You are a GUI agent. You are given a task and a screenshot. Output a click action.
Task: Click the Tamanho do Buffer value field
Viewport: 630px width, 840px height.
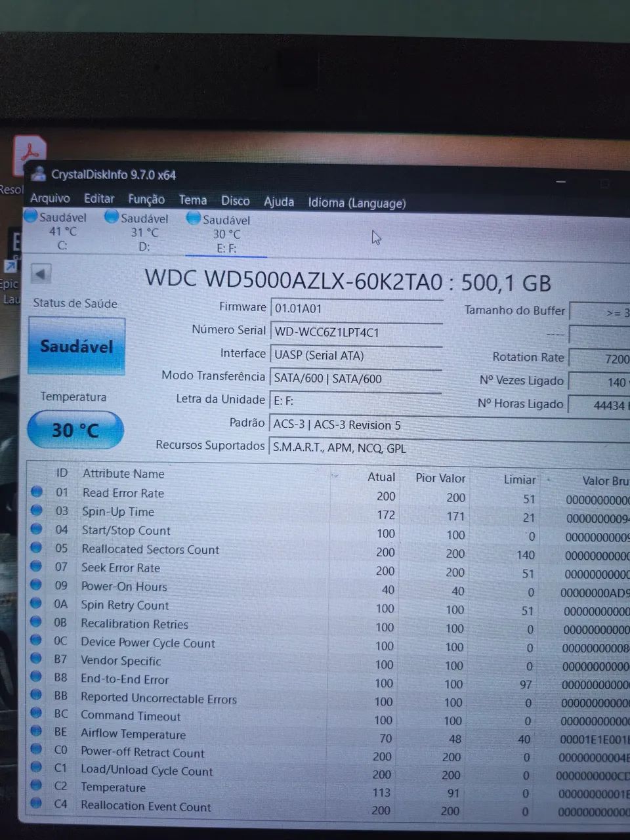(x=600, y=313)
